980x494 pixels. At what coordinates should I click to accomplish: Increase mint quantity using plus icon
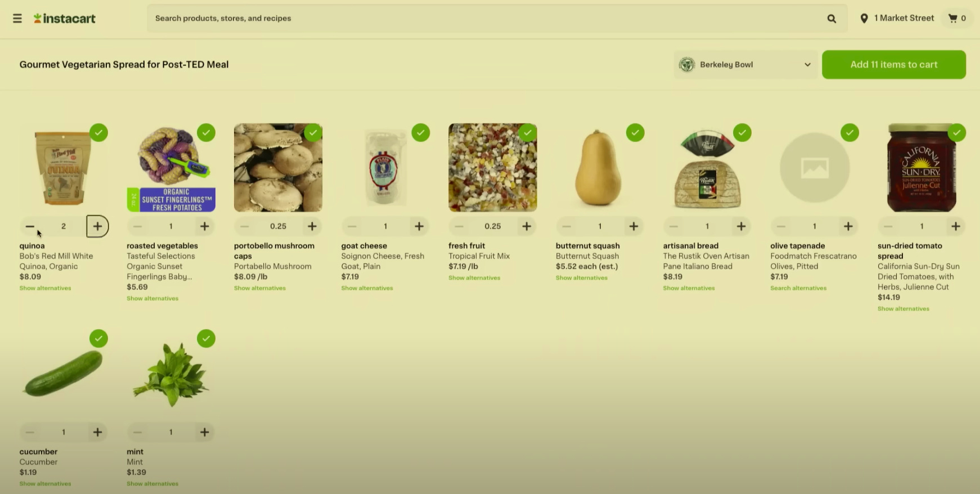tap(205, 432)
